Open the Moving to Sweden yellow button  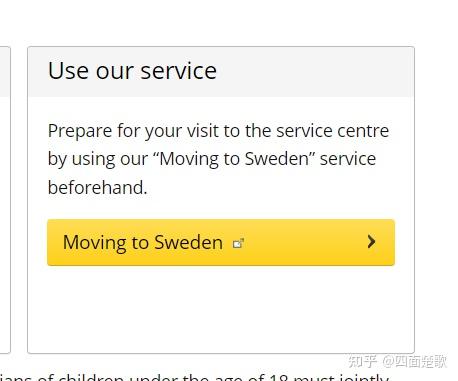point(221,242)
